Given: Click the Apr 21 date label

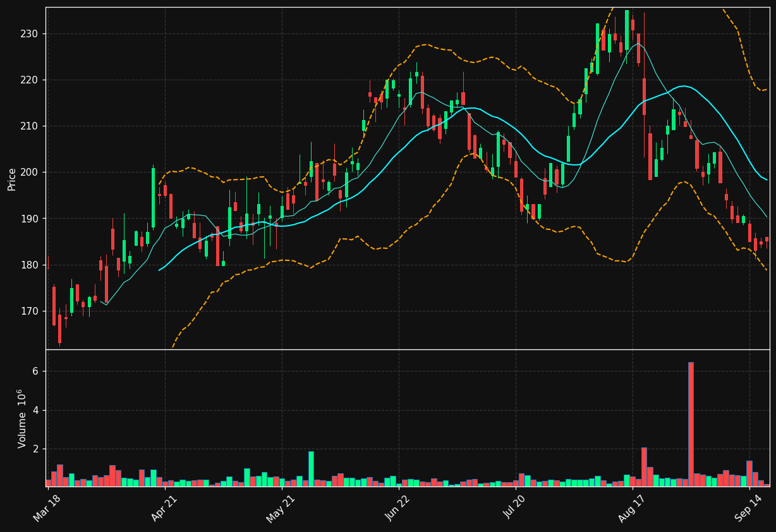Looking at the screenshot, I should click(x=164, y=508).
